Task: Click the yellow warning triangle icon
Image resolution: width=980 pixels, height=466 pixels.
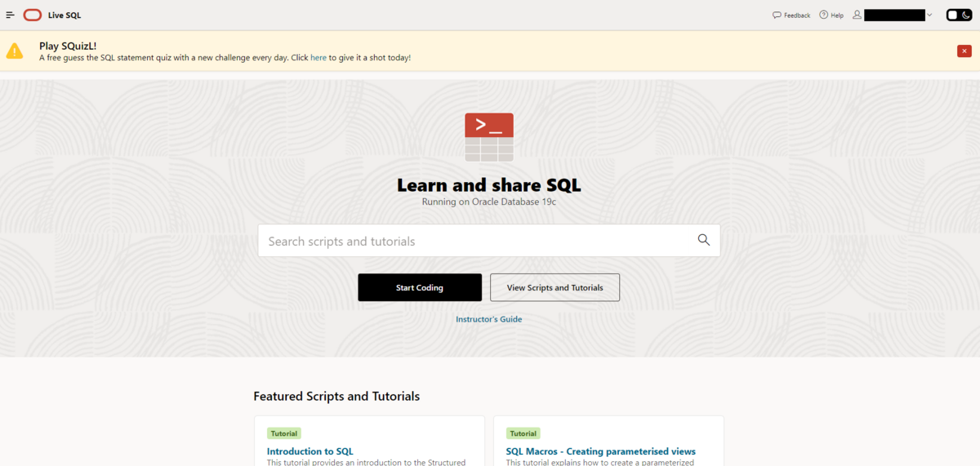Action: point(15,51)
